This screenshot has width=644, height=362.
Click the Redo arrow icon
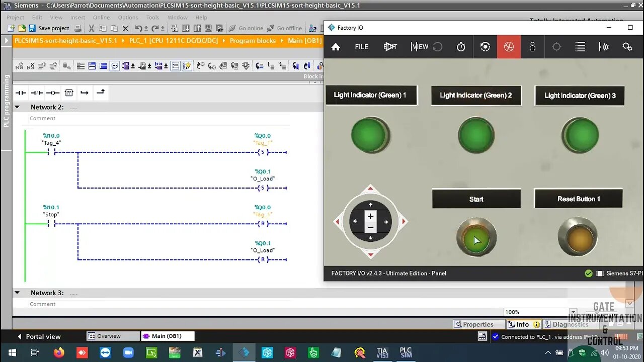coord(155,28)
